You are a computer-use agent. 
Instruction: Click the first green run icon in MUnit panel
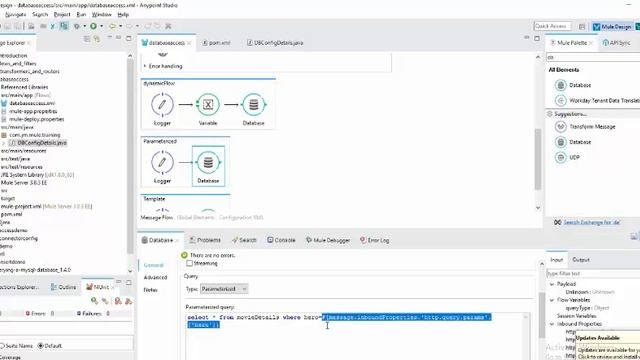point(94,301)
